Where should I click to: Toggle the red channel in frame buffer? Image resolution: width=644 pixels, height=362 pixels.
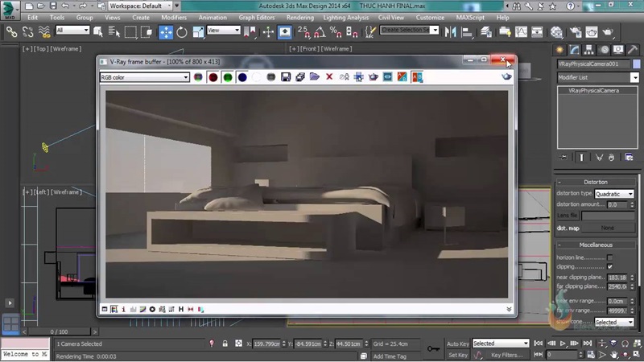(x=213, y=77)
